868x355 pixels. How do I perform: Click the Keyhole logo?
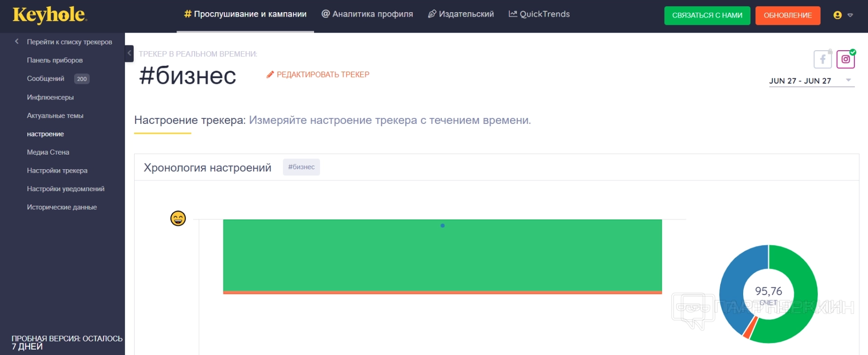tap(50, 15)
